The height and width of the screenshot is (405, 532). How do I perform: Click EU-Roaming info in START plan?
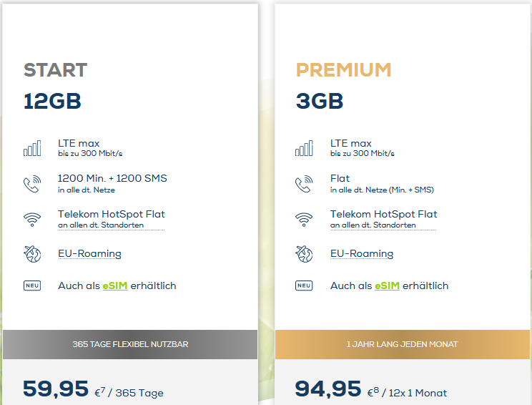(x=89, y=253)
